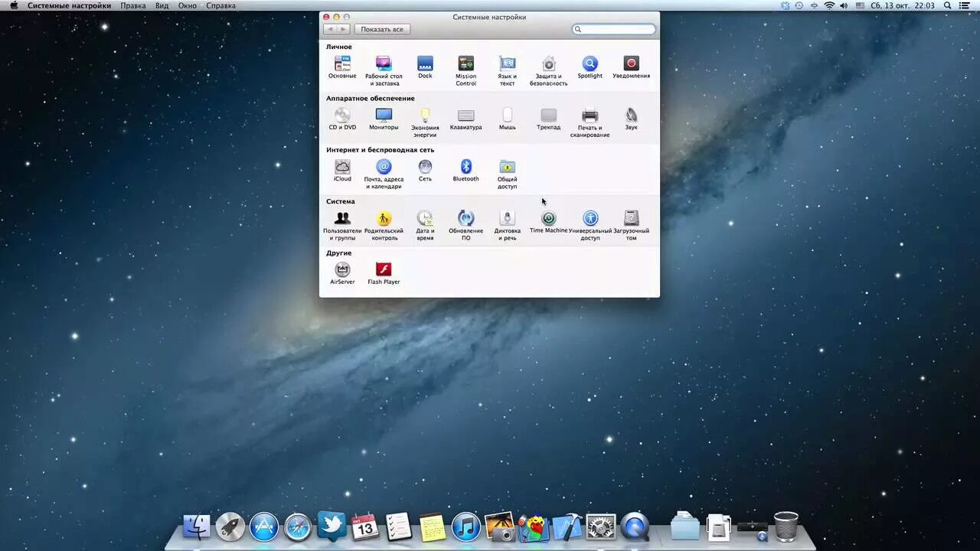Open the volume menu bar icon
The image size is (980, 551).
(844, 5)
